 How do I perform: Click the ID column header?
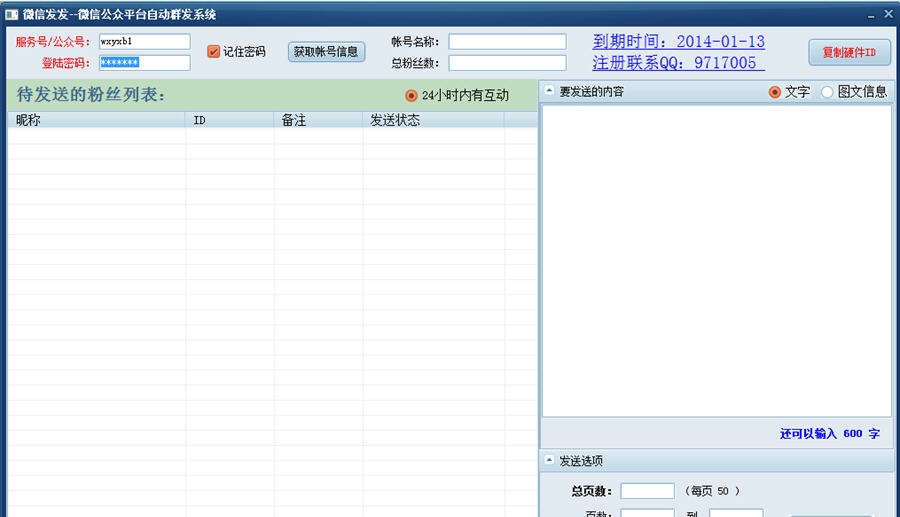click(x=230, y=120)
